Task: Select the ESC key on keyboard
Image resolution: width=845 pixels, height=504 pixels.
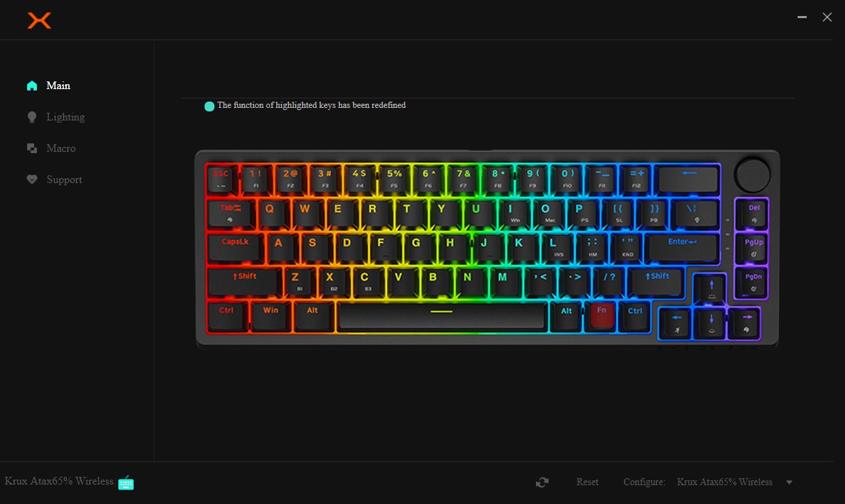Action: [221, 180]
